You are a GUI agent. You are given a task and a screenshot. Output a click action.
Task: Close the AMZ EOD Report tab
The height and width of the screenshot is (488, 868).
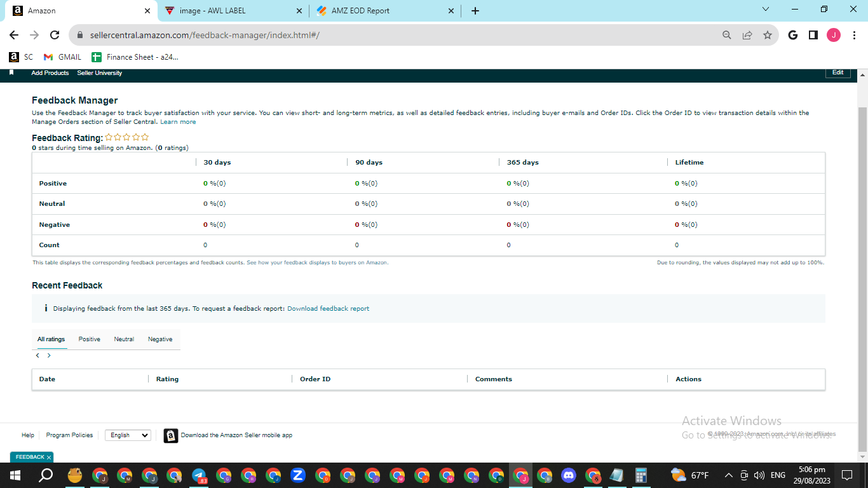click(451, 11)
